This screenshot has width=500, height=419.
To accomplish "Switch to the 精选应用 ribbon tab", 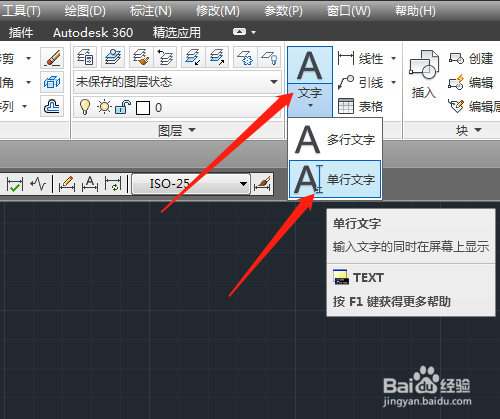I will (x=177, y=32).
